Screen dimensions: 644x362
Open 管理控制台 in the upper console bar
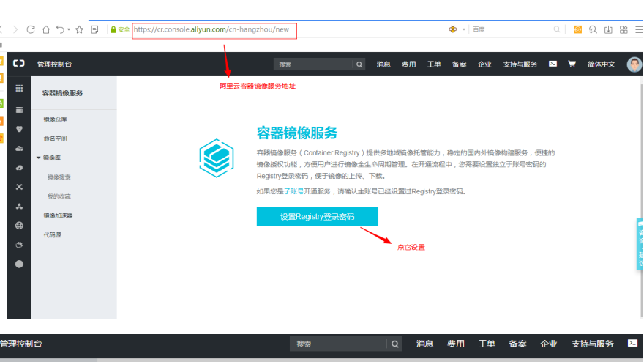coord(54,64)
